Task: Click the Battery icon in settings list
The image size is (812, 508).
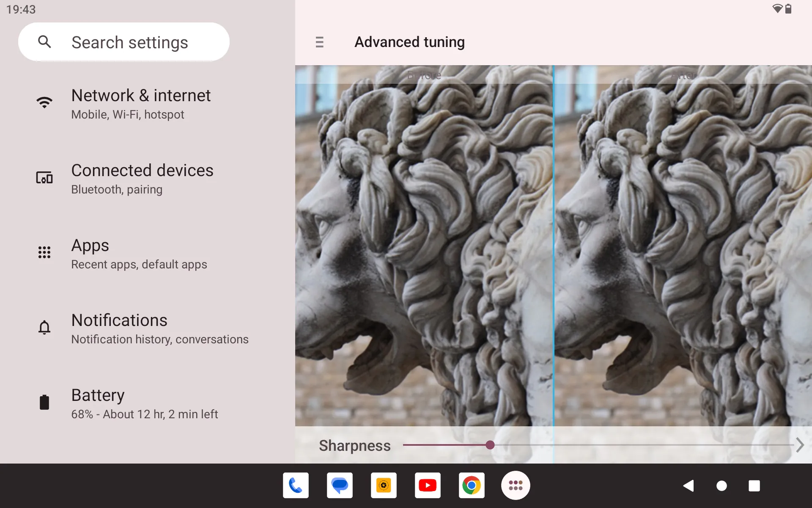Action: tap(44, 402)
